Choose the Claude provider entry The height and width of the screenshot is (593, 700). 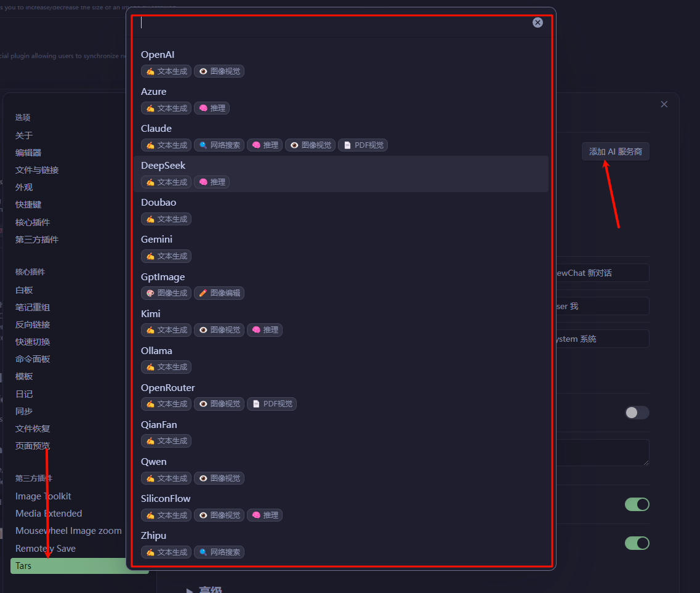pos(341,137)
